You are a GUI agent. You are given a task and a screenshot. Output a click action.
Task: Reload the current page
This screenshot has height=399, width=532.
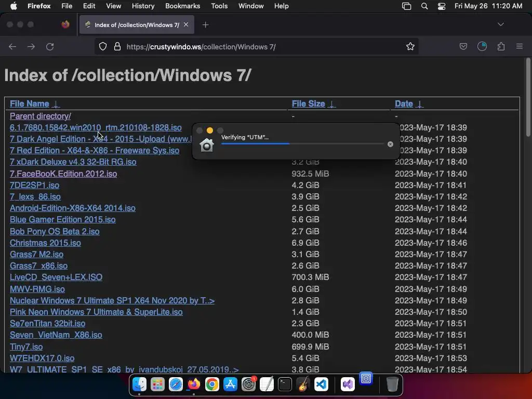pyautogui.click(x=50, y=46)
